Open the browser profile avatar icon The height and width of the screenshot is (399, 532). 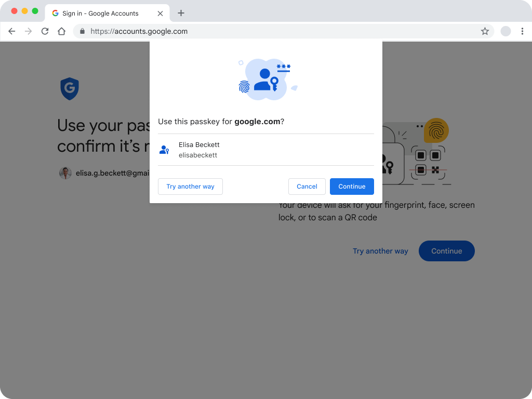506,31
